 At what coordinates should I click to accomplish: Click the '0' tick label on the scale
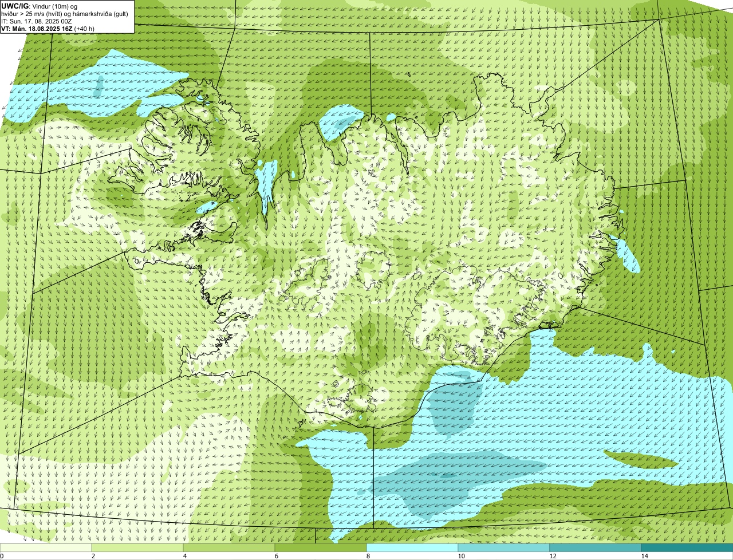point(2,556)
